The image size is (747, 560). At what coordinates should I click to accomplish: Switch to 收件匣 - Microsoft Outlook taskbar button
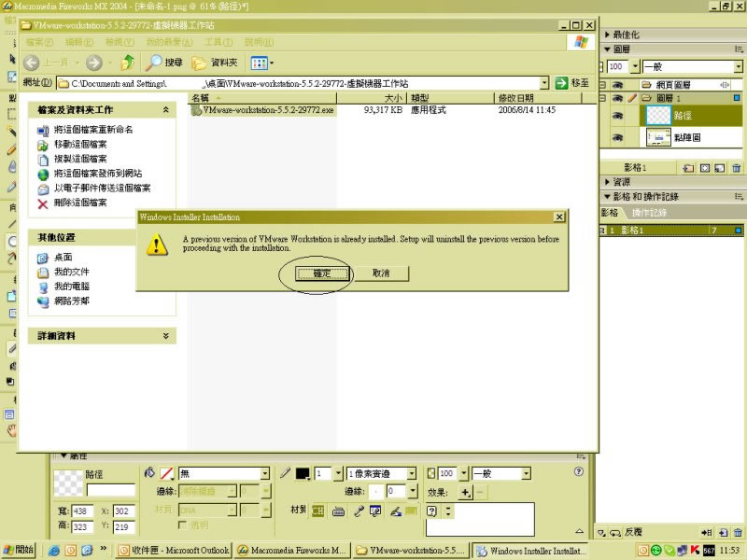(174, 551)
